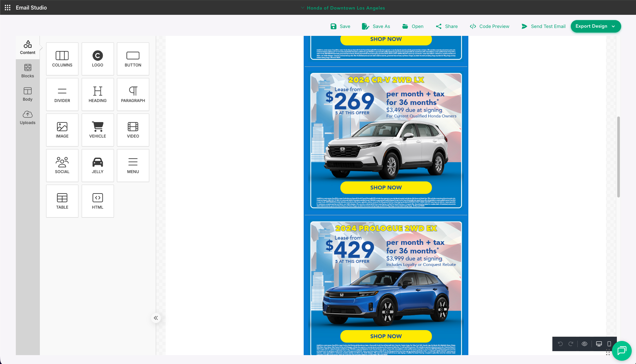Open the app launcher grid icon
The image size is (636, 364).
[8, 8]
